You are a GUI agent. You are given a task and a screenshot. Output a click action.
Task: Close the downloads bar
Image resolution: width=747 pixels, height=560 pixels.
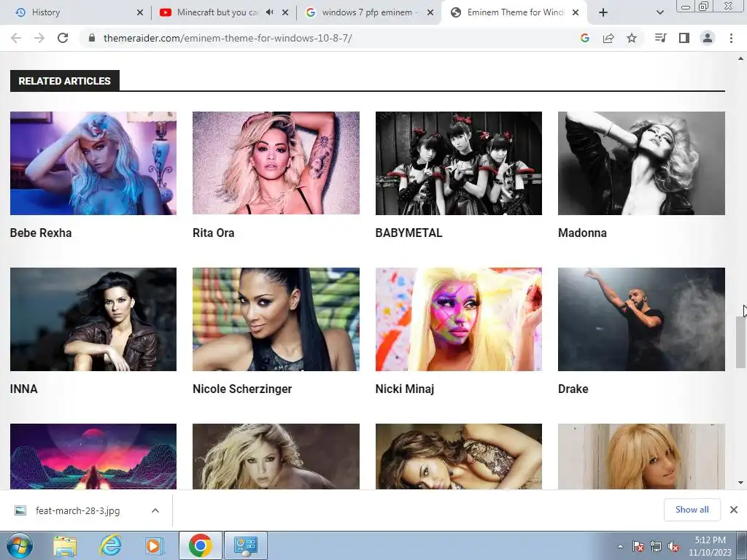(734, 510)
